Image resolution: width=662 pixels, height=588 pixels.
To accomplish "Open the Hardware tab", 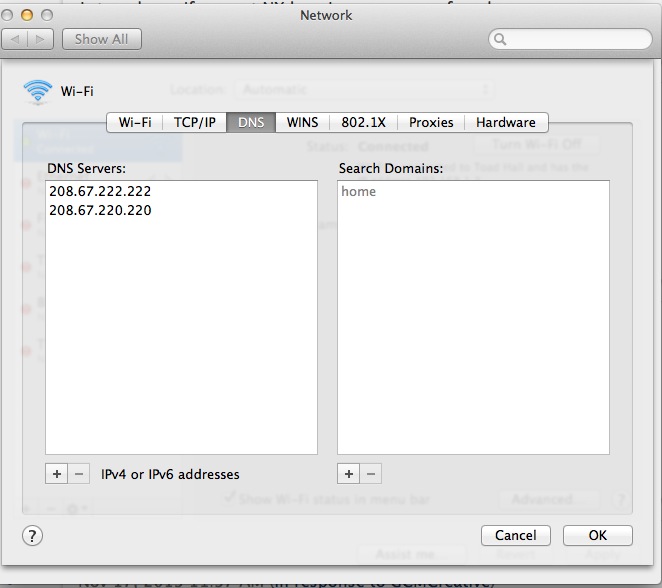I will point(506,122).
